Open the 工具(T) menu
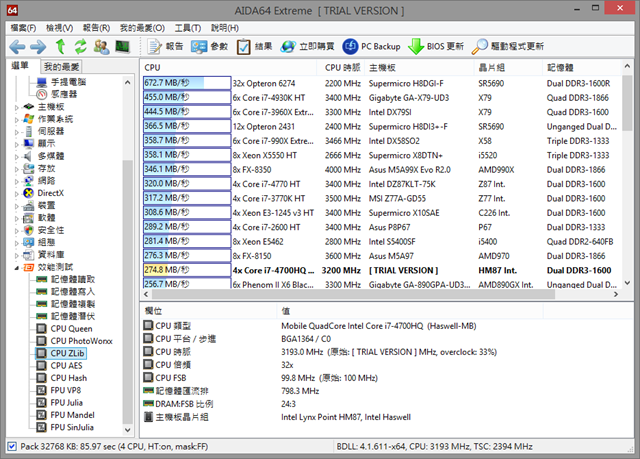The height and width of the screenshot is (459, 640). coord(188,28)
